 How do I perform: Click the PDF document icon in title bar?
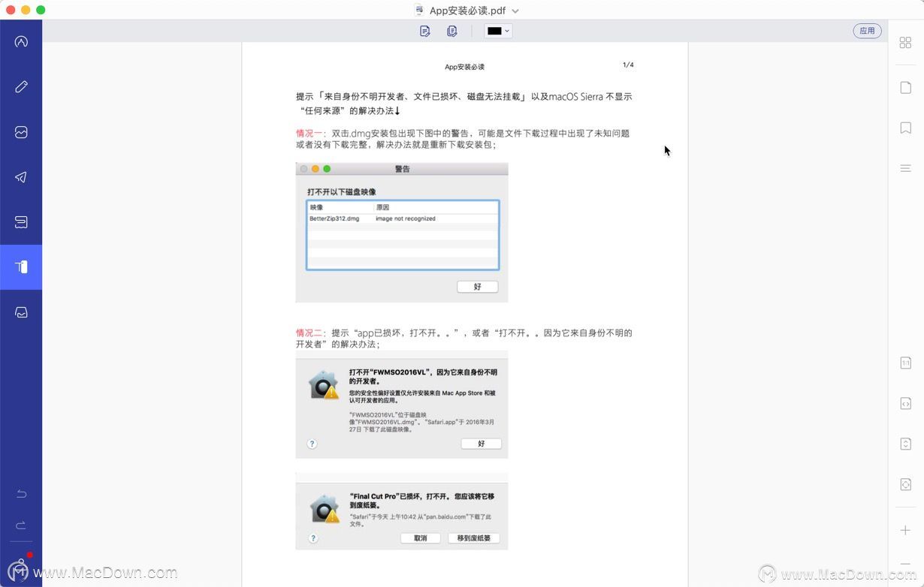(x=419, y=10)
